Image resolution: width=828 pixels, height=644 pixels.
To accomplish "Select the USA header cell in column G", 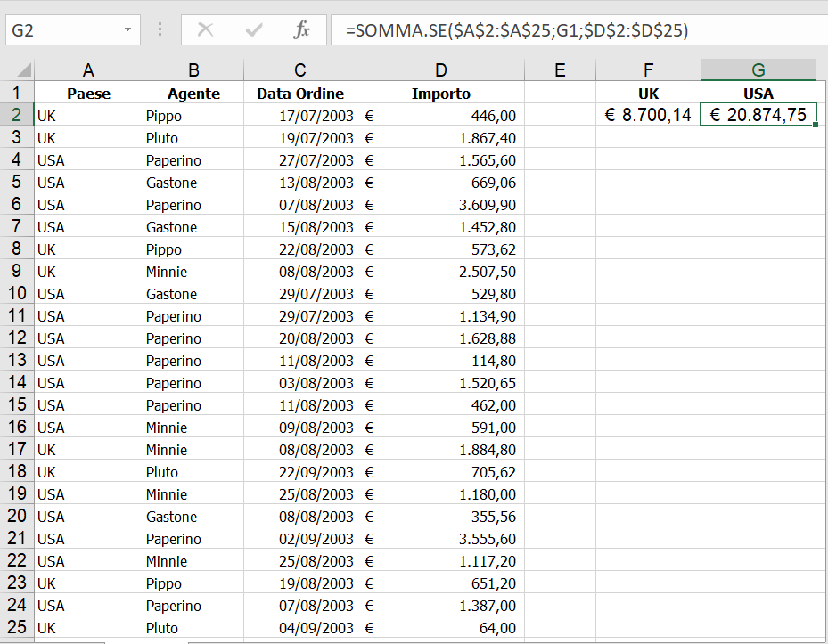I will 758,93.
